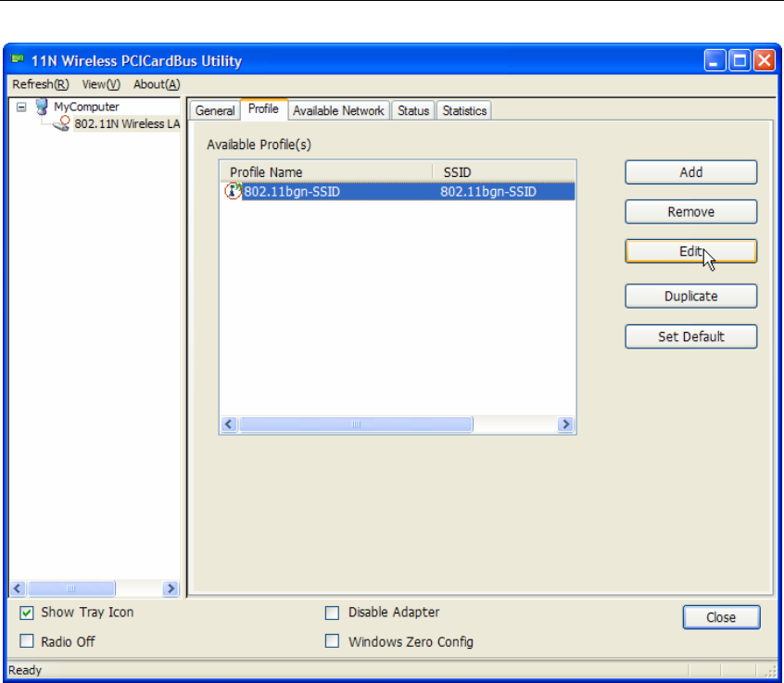Toggle the Show Tray Icon checkbox
This screenshot has width=784, height=683.
coord(27,613)
